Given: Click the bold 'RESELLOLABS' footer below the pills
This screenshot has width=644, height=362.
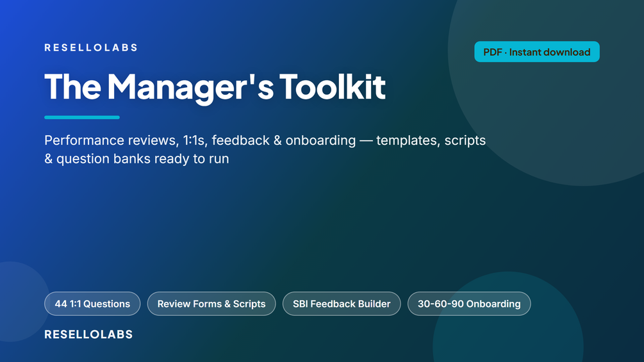Looking at the screenshot, I should pyautogui.click(x=88, y=334).
